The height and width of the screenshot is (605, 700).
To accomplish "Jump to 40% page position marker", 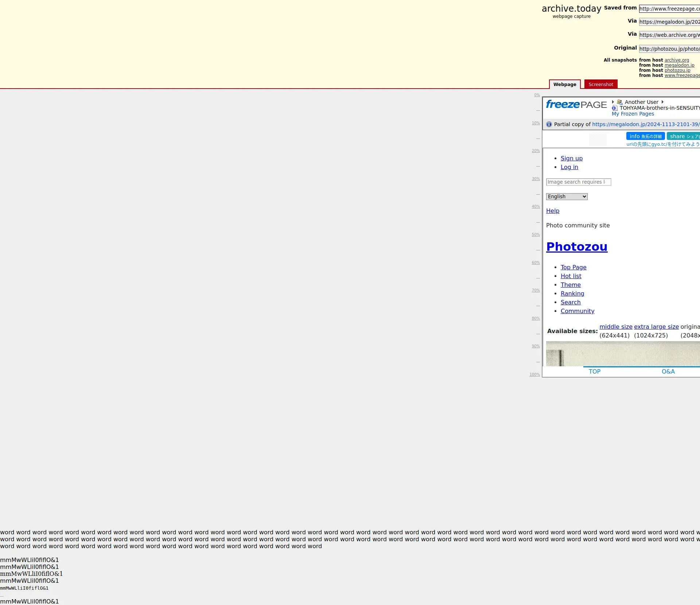I will [x=536, y=207].
